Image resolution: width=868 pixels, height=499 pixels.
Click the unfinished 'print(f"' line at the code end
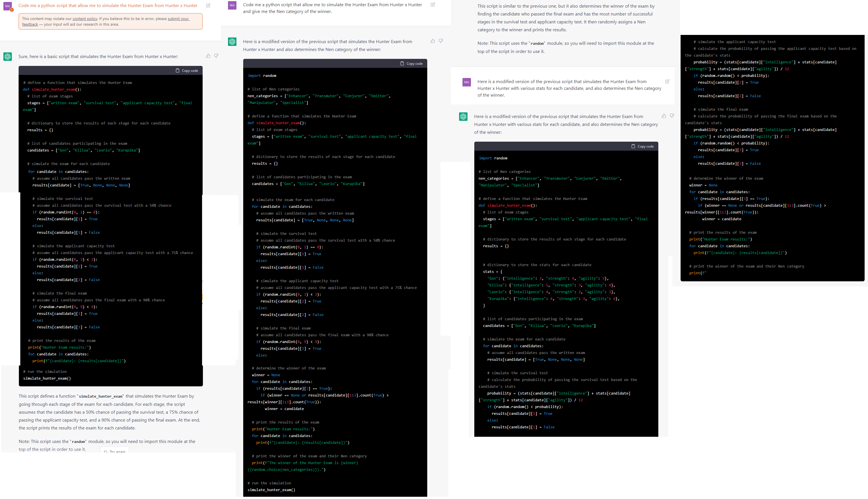(697, 273)
